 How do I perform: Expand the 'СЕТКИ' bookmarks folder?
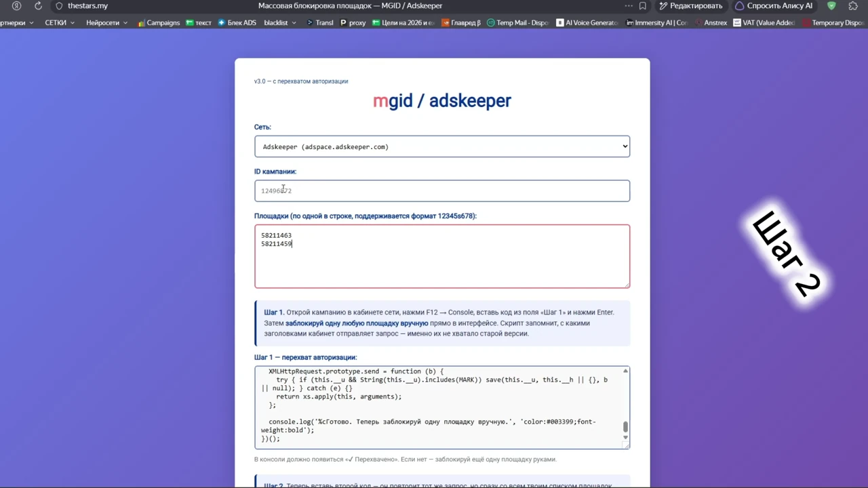point(60,23)
